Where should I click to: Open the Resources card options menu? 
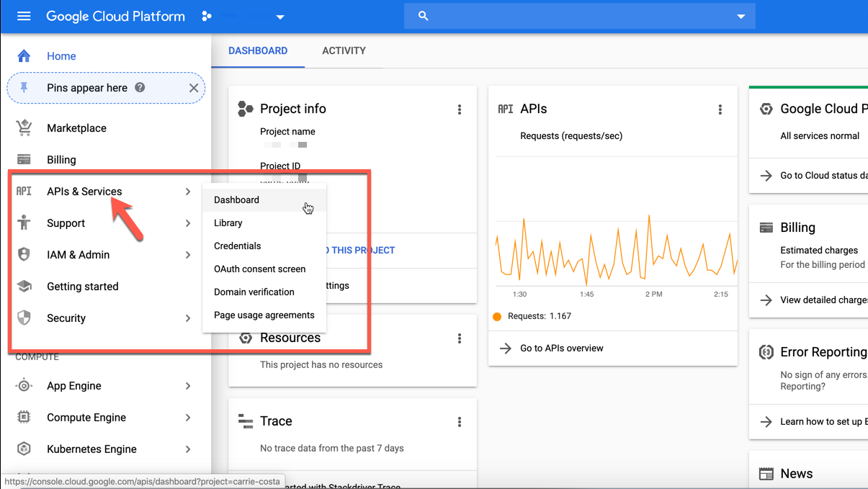(x=460, y=338)
